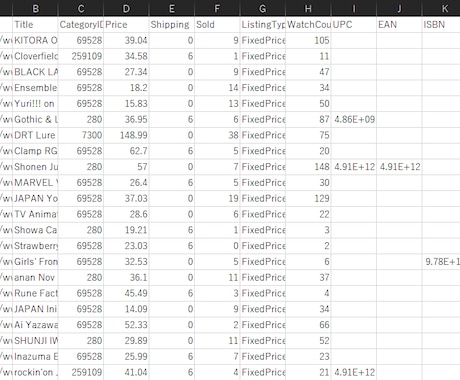This screenshot has width=460, height=380.
Task: Click the watch count cell 87
Action: click(308, 119)
